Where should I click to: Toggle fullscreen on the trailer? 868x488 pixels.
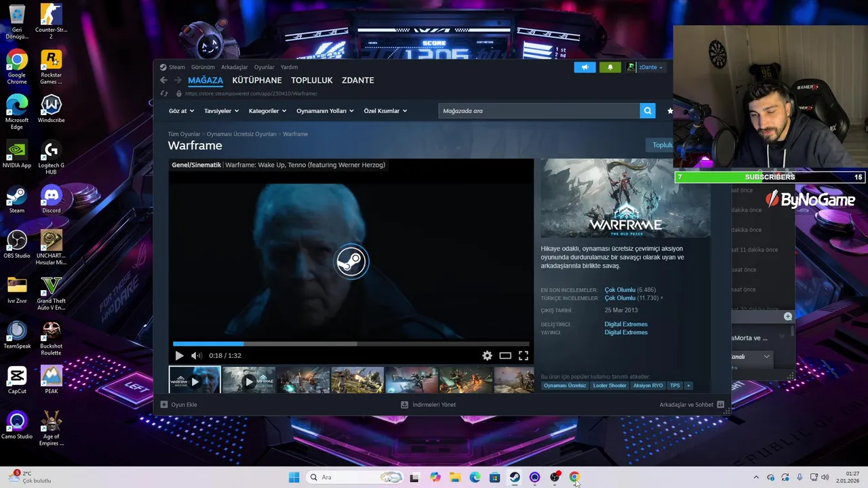pyautogui.click(x=524, y=355)
